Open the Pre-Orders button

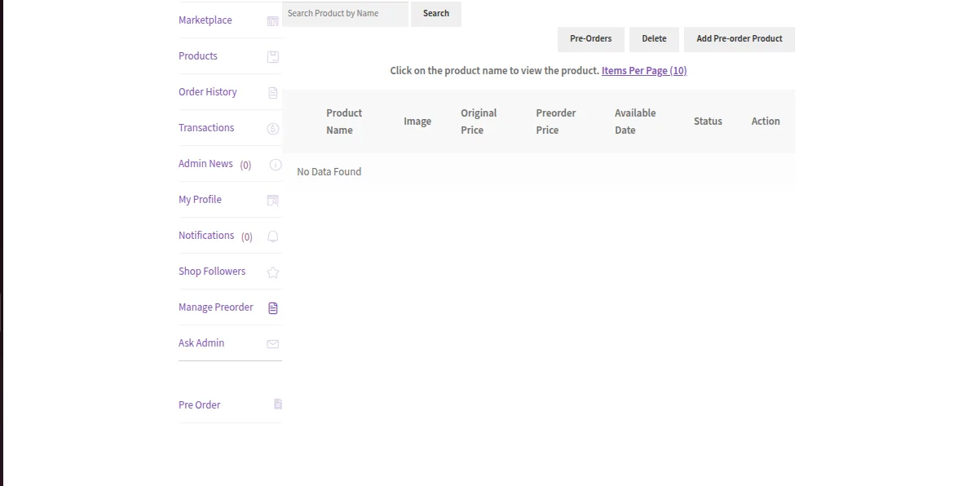pyautogui.click(x=590, y=39)
